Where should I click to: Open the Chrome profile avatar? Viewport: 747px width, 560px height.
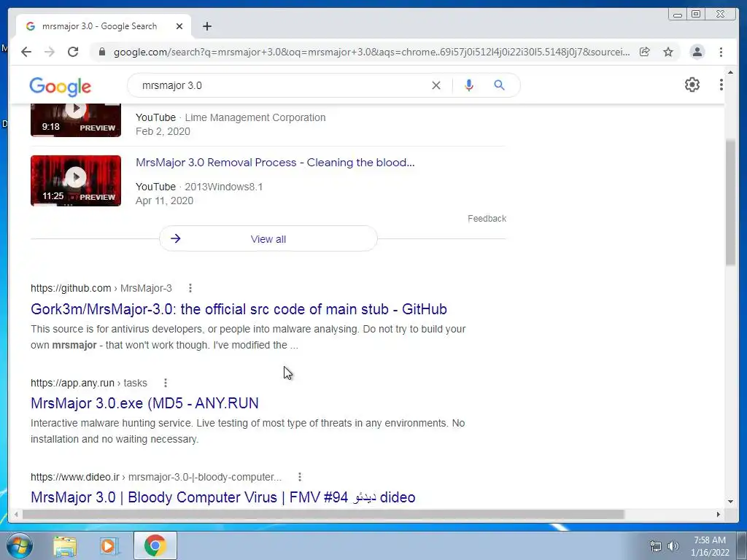tap(697, 52)
